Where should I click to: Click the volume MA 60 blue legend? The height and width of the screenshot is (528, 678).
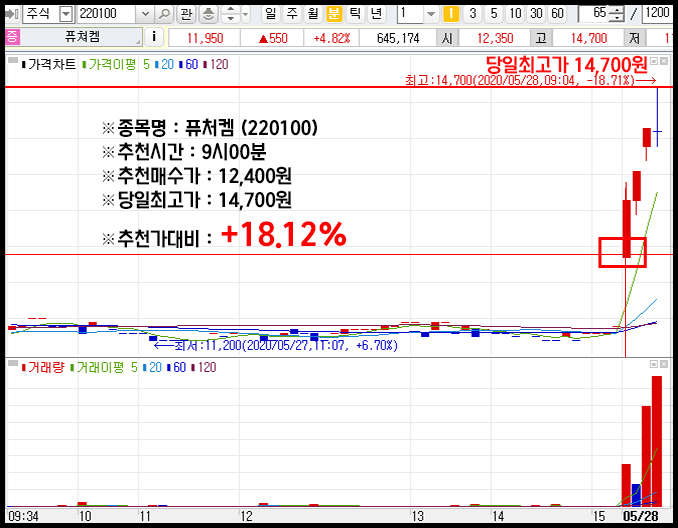point(176,368)
